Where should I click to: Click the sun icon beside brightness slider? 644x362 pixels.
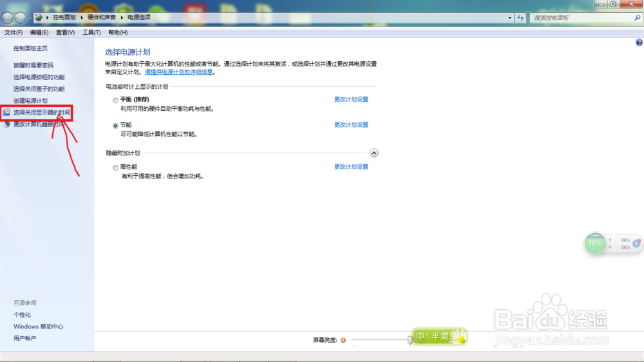(x=343, y=340)
